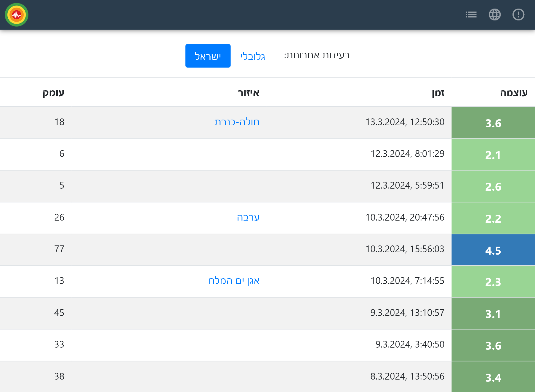Click the 3.4 magnitude cell
Viewport: 535px width, 392px height.
pos(493,377)
